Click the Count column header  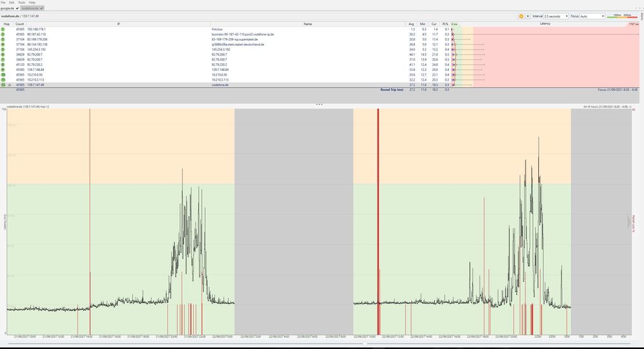point(20,25)
